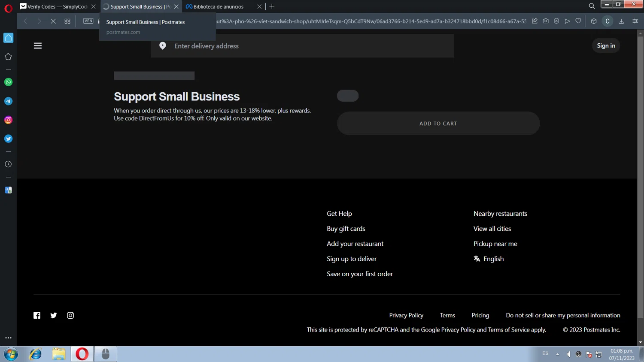The width and height of the screenshot is (644, 362).
Task: Open the View all cities link
Action: [492, 229]
